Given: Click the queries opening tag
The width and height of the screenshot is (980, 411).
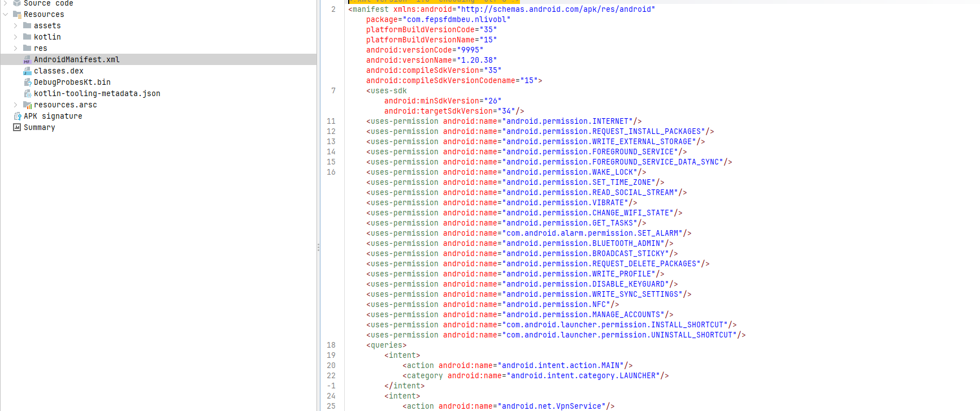Looking at the screenshot, I should pyautogui.click(x=387, y=345).
